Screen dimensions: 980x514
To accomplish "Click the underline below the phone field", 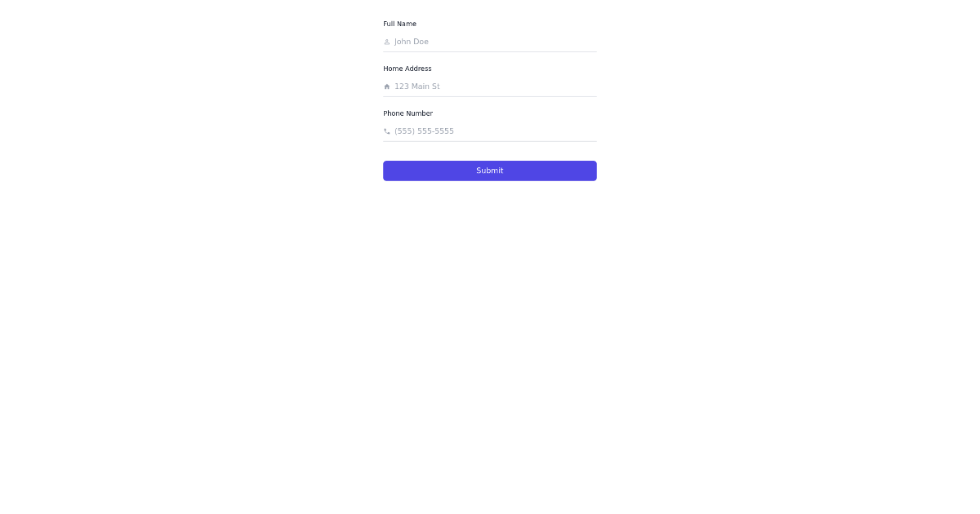I will point(490,140).
